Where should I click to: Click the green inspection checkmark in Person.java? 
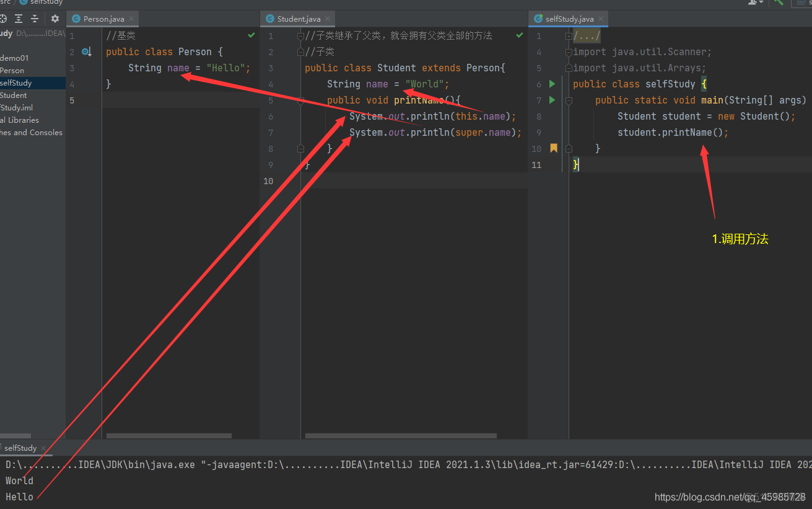tap(251, 35)
